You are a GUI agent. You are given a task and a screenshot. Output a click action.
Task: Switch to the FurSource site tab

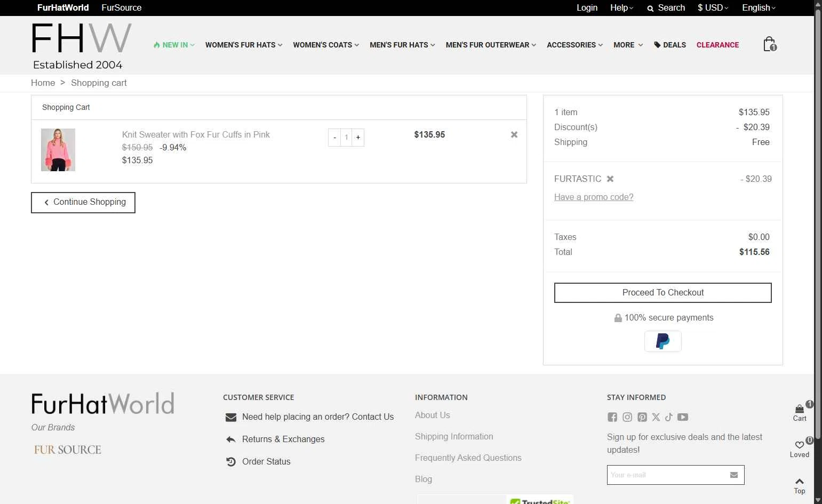click(122, 7)
